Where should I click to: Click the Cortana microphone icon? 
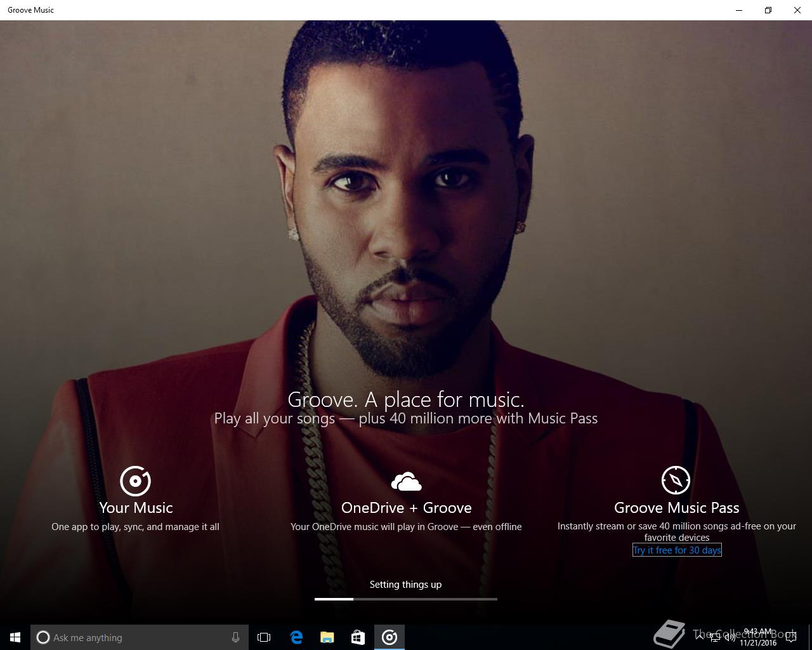235,637
